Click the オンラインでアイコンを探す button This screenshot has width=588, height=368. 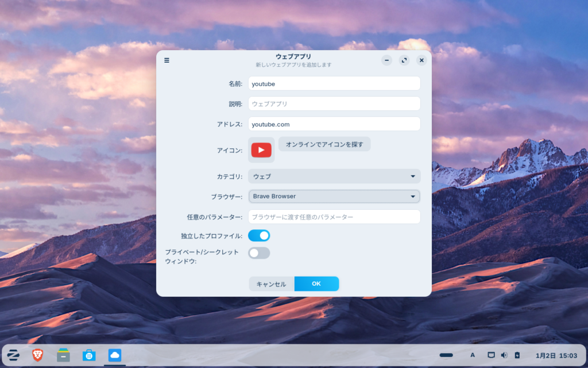(x=324, y=144)
